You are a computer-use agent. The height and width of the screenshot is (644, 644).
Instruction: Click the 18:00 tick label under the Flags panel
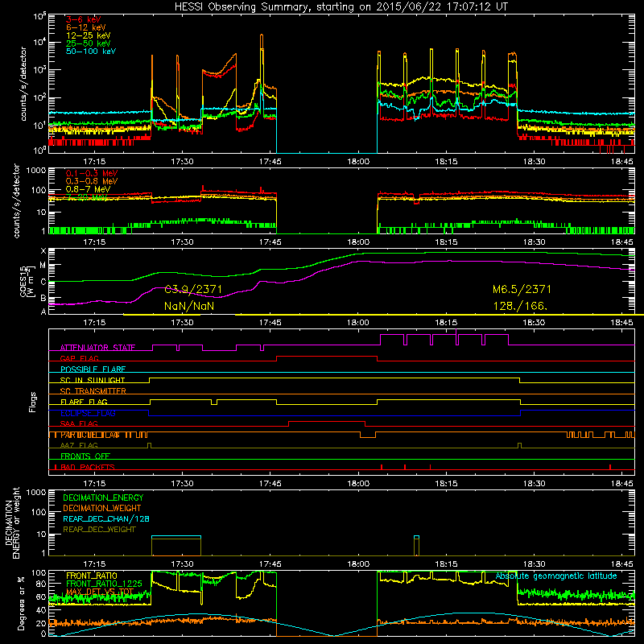tap(358, 484)
